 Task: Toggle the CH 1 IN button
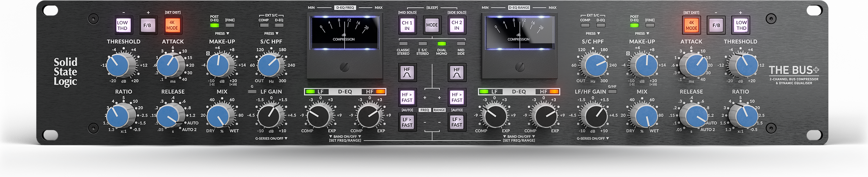tap(407, 25)
